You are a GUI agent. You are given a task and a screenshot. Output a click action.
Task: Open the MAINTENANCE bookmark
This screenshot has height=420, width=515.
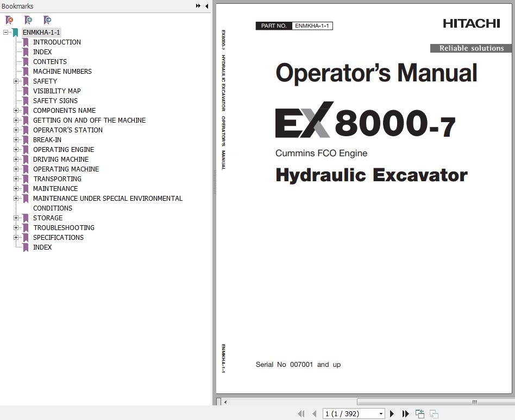pos(55,189)
